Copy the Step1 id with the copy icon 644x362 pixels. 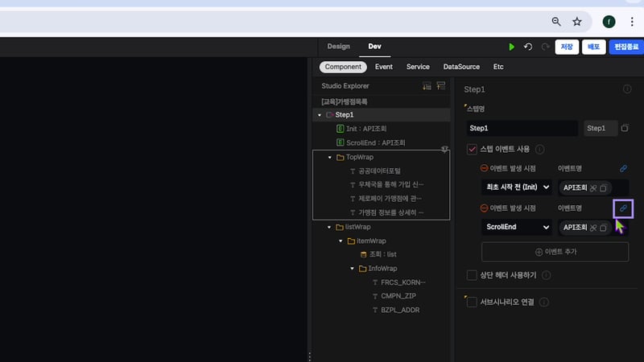coord(625,128)
